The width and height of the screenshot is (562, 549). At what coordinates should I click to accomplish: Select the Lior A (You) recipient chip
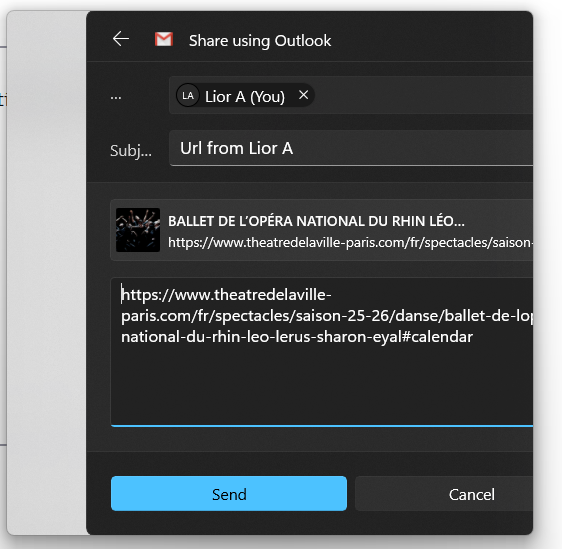pyautogui.click(x=245, y=96)
